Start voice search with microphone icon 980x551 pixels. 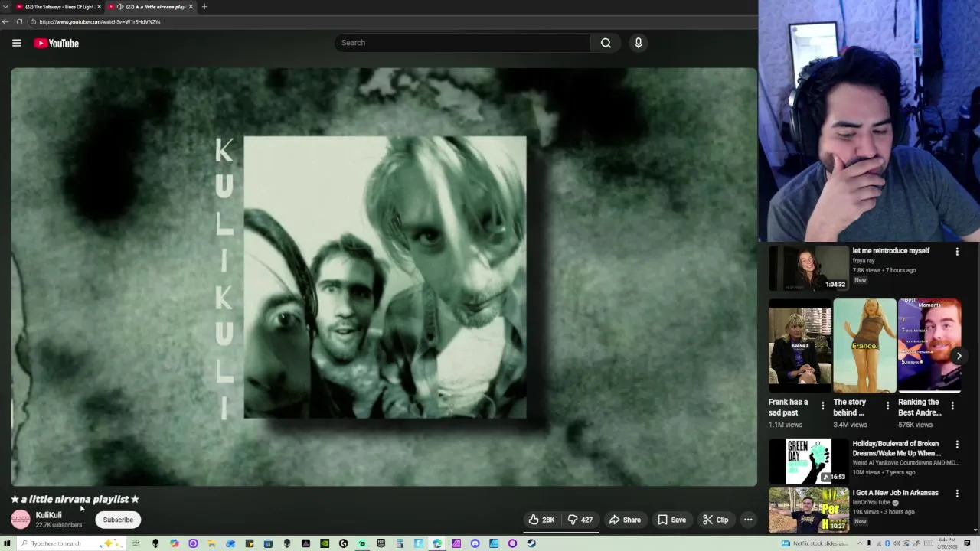point(638,43)
